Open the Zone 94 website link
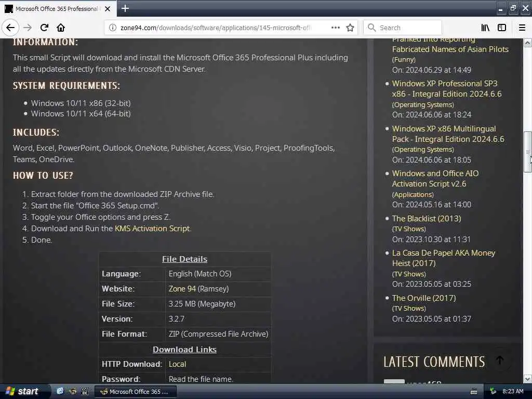Screen dimensions: 532x399 pos(182,289)
